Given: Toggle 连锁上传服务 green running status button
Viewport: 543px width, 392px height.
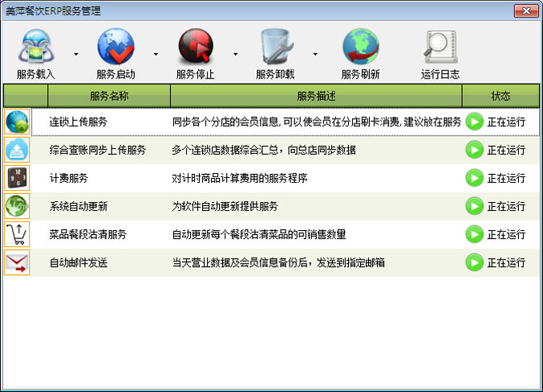Looking at the screenshot, I should (475, 122).
